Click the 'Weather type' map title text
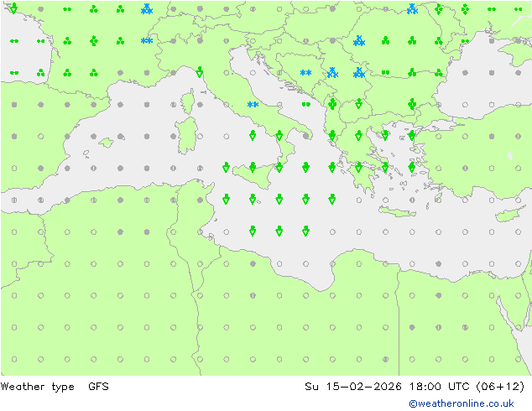The image size is (532, 411). pos(37,387)
